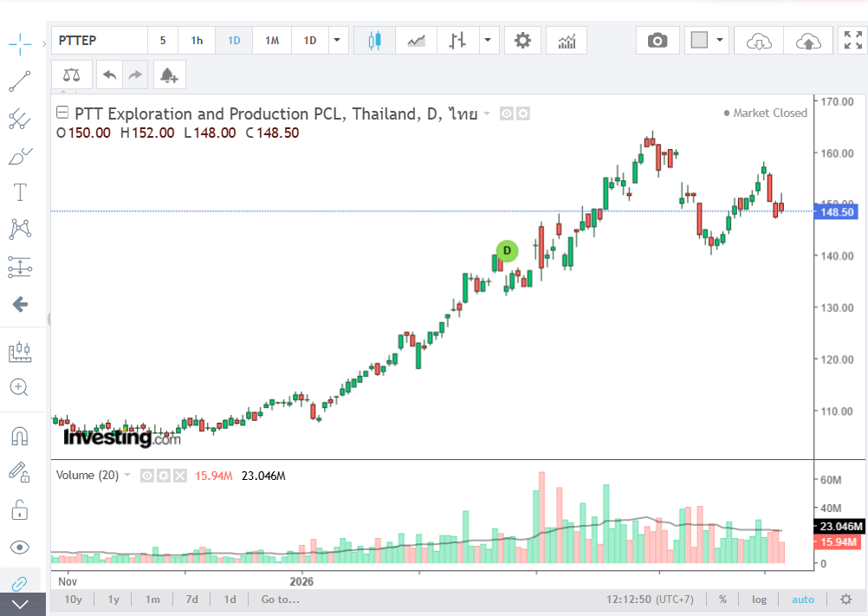868x616 pixels.
Task: Toggle percent scale
Action: (723, 600)
